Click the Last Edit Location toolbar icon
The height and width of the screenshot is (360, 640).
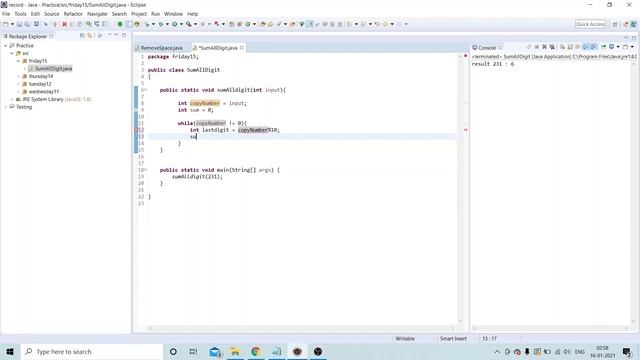click(x=377, y=24)
